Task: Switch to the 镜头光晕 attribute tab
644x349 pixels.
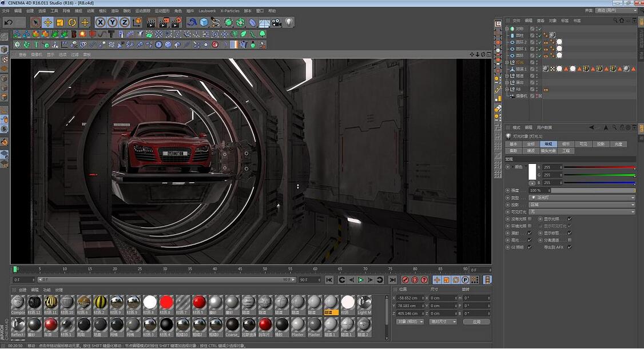Action: point(548,151)
